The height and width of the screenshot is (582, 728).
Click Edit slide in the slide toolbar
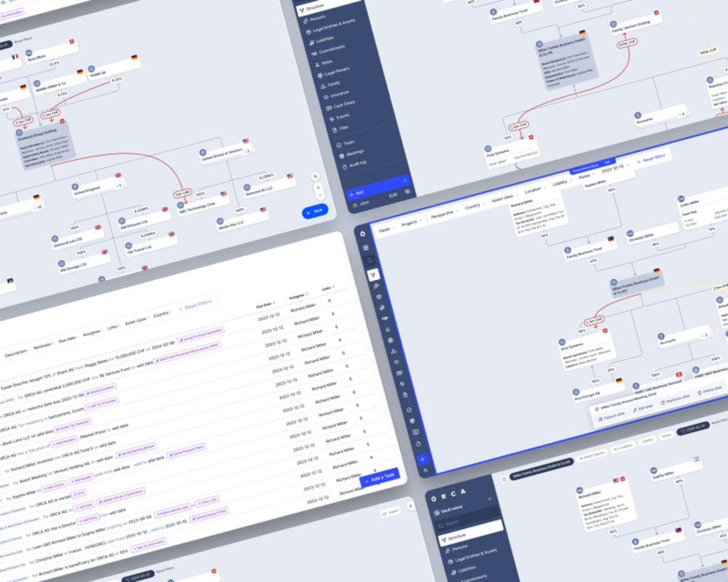643,408
